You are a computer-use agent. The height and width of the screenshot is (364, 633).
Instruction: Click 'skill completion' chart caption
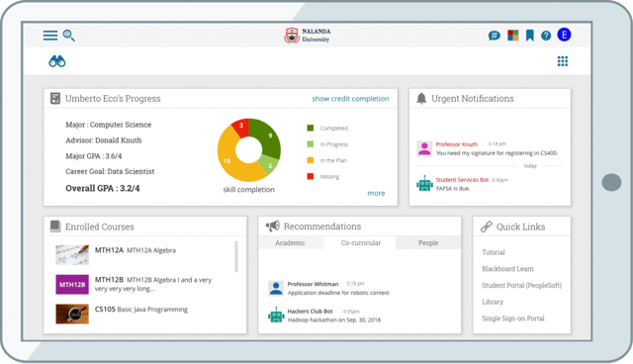tap(248, 189)
